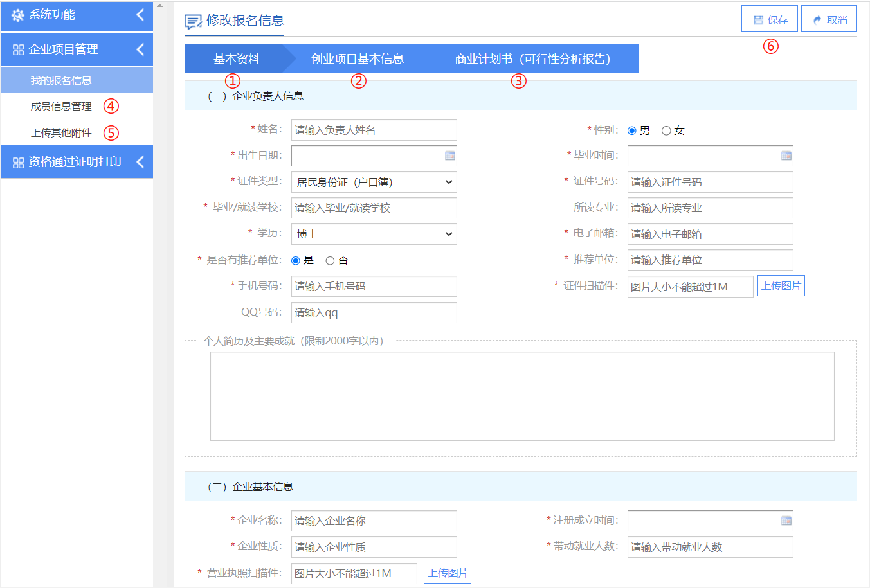870x588 pixels.
Task: Click the 毕业时间 date field
Action: 711,156
